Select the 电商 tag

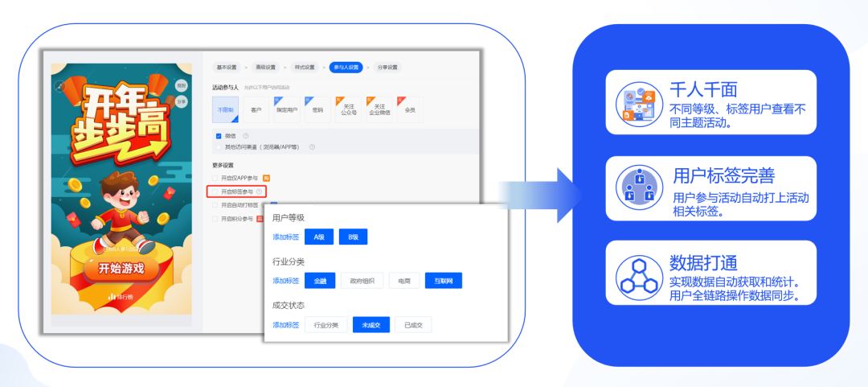403,281
